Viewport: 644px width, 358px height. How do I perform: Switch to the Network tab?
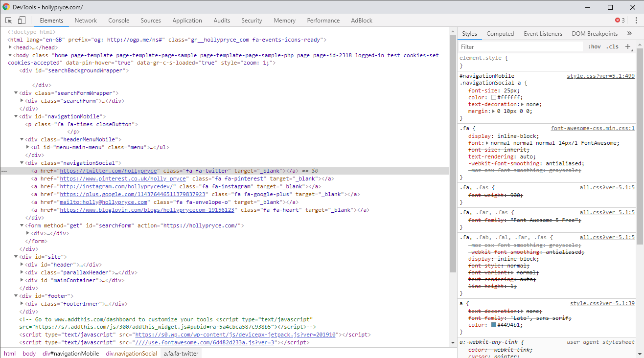coord(86,20)
